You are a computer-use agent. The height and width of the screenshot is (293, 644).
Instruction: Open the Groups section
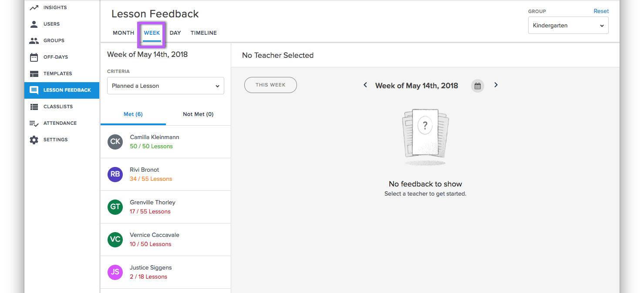(62, 40)
